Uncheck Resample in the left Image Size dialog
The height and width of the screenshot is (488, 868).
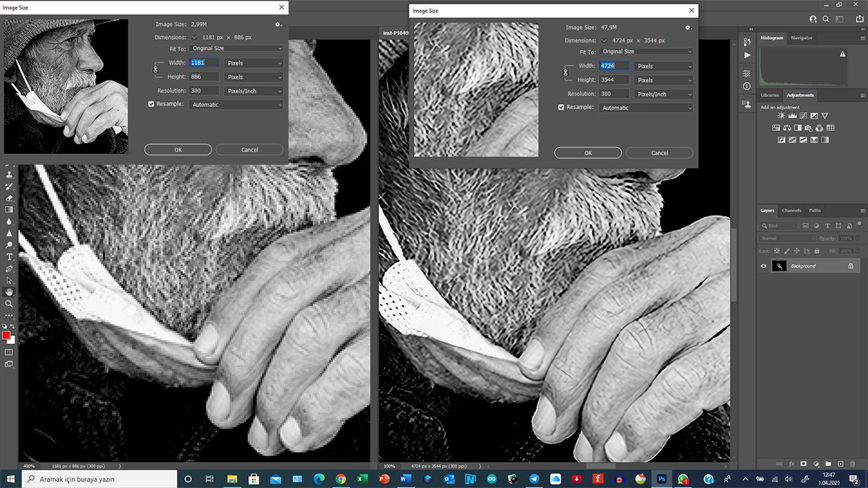151,105
